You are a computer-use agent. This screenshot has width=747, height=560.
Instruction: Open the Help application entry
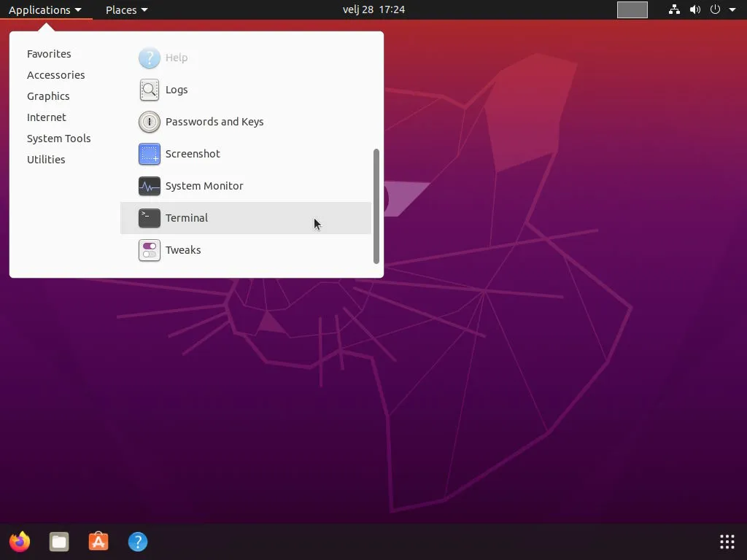[176, 58]
